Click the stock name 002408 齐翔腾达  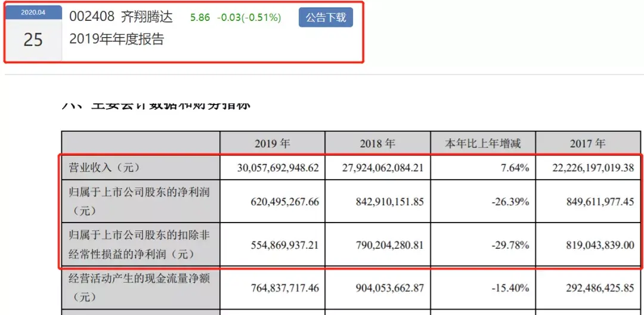click(121, 17)
